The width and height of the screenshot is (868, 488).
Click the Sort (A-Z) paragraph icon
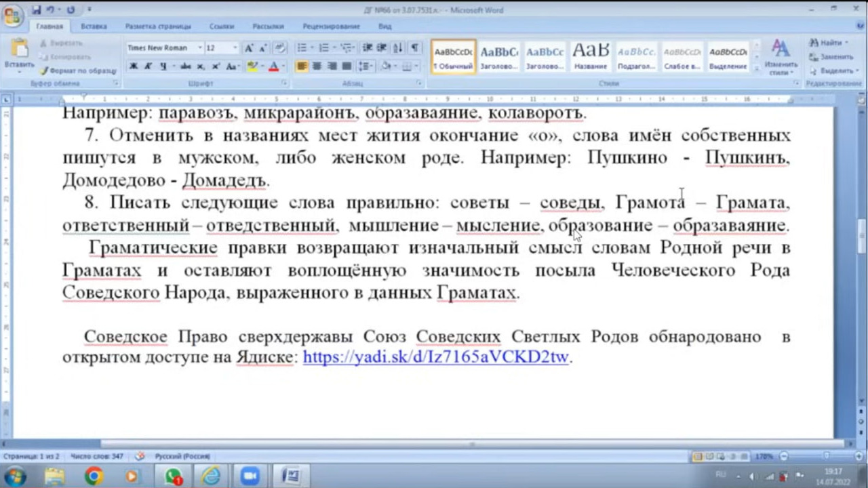coord(398,48)
